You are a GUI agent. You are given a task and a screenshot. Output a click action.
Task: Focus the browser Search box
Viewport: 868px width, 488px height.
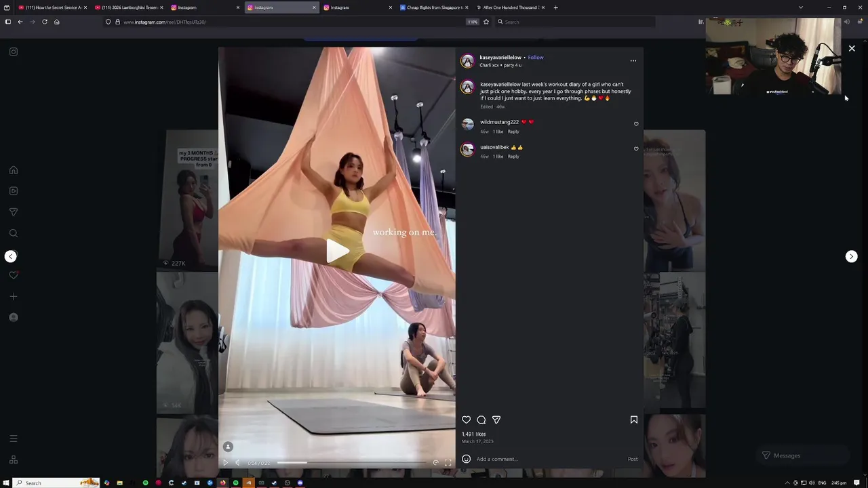click(x=575, y=22)
